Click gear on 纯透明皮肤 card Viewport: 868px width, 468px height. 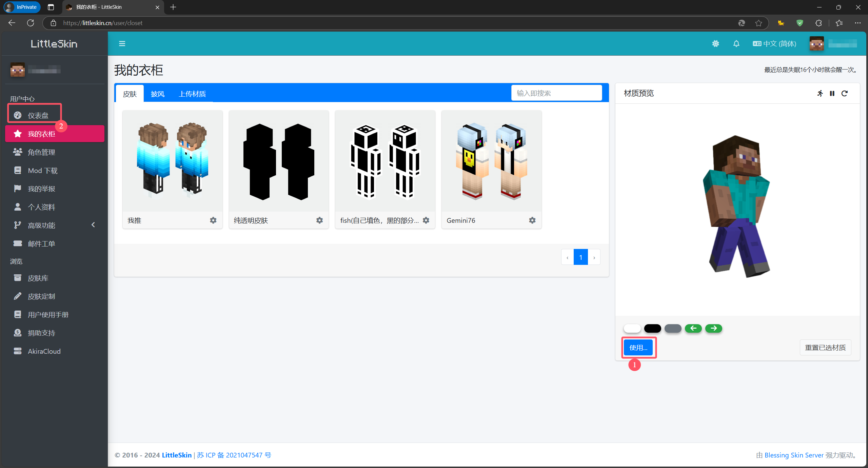coord(319,220)
